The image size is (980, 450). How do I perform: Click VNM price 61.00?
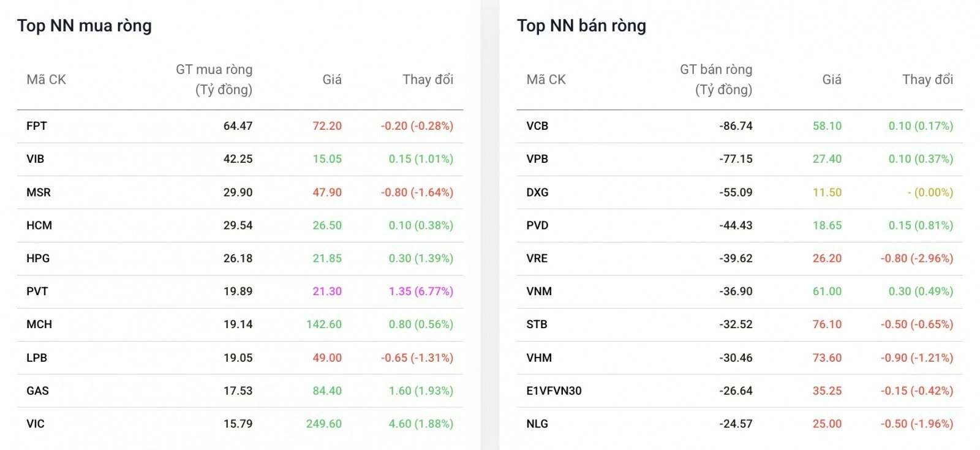click(827, 291)
